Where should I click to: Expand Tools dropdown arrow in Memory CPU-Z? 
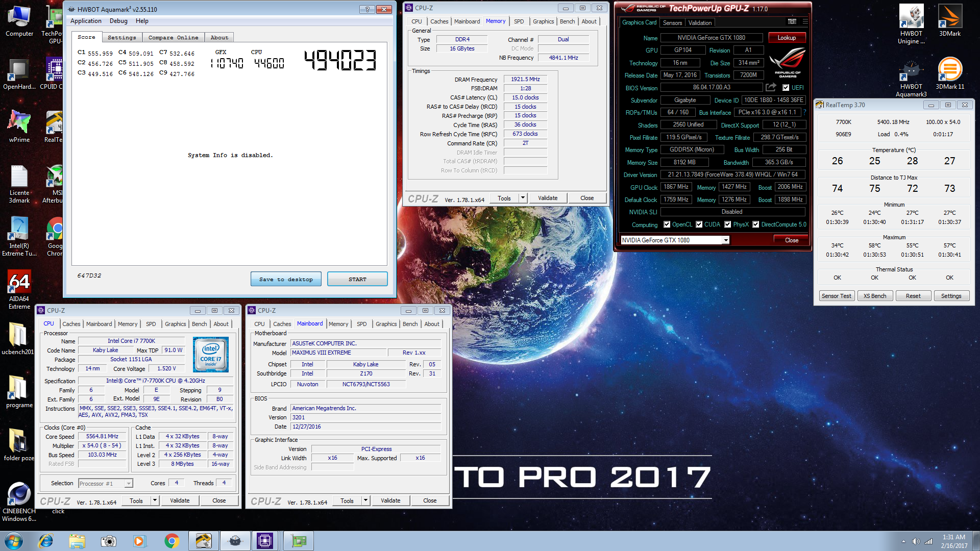[523, 198]
